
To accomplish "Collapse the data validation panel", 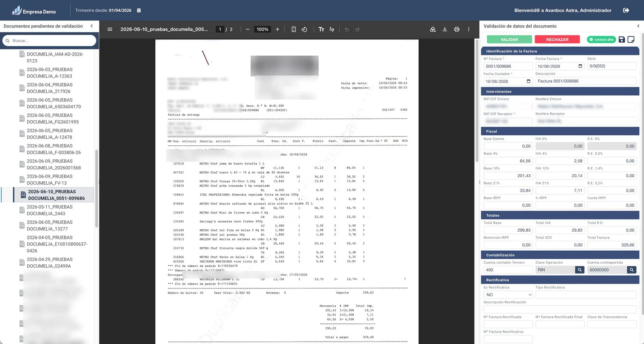I will [638, 26].
